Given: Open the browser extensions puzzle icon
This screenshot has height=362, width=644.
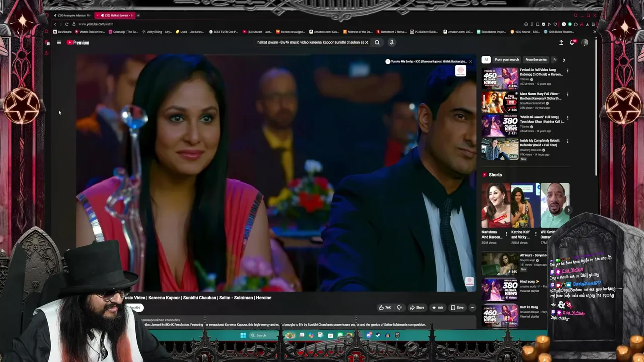Looking at the screenshot, I should 575,24.
